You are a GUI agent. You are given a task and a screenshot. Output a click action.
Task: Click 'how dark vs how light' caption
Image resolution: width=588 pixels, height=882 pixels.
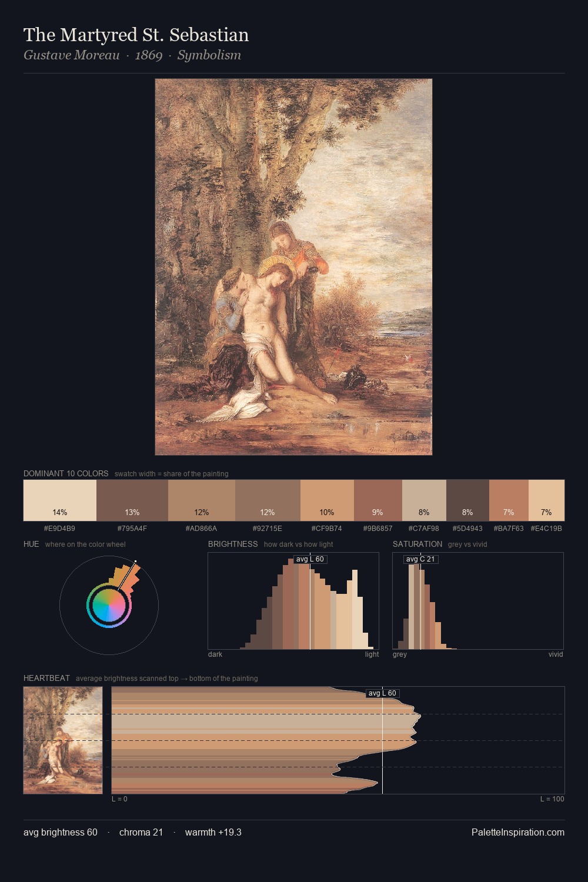click(299, 544)
